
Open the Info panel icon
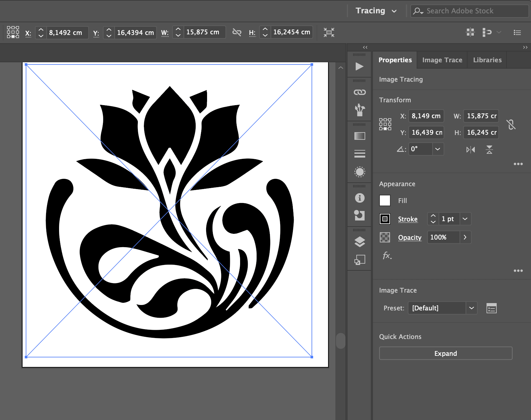(360, 198)
